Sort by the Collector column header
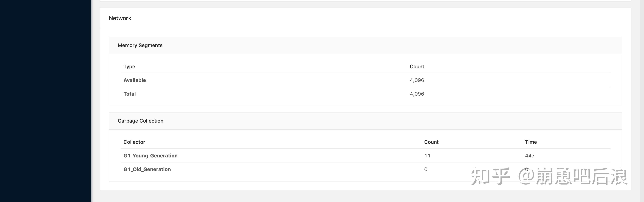This screenshot has width=644, height=202. (134, 142)
